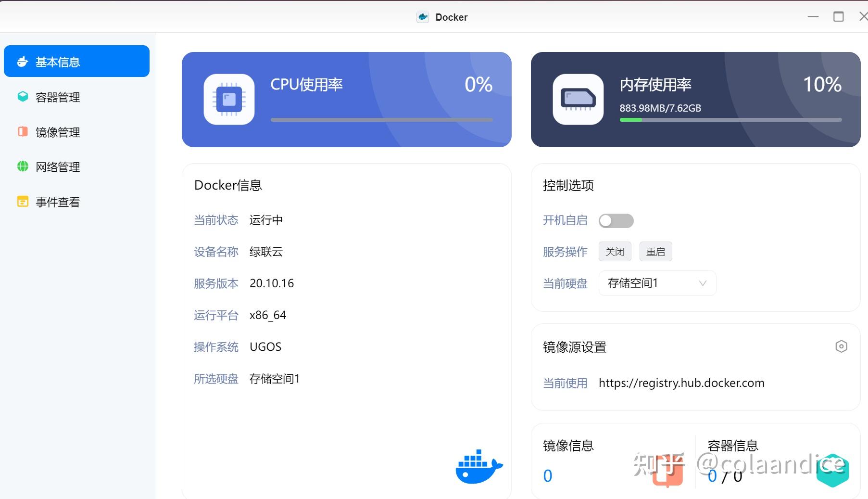
Task: Select the 容器管理 sidebar icon
Action: (22, 97)
